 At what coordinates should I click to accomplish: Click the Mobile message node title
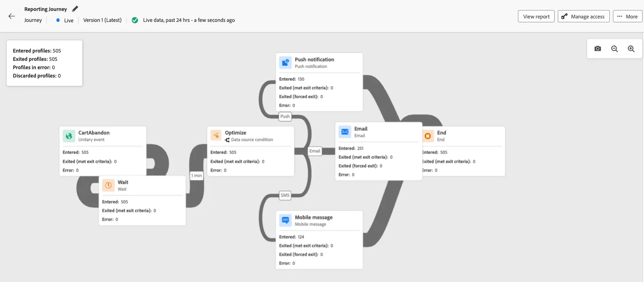tap(313, 217)
